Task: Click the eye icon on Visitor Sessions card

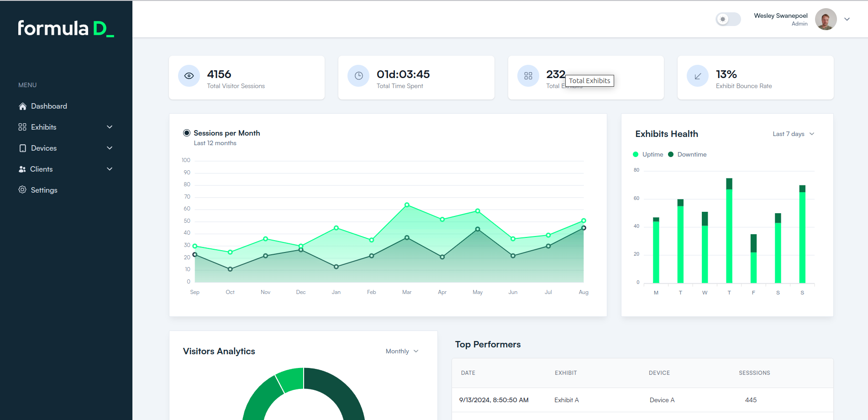Action: click(x=189, y=76)
